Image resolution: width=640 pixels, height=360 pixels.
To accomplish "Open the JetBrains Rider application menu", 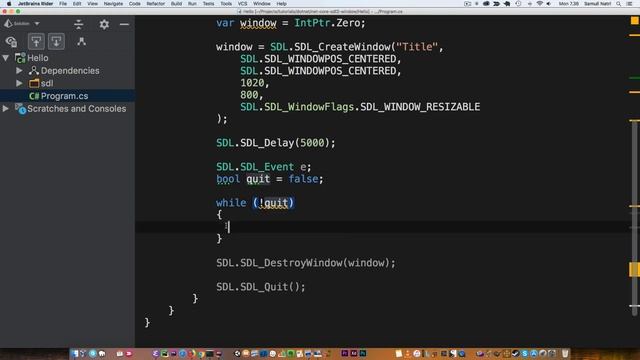I will click(35, 4).
